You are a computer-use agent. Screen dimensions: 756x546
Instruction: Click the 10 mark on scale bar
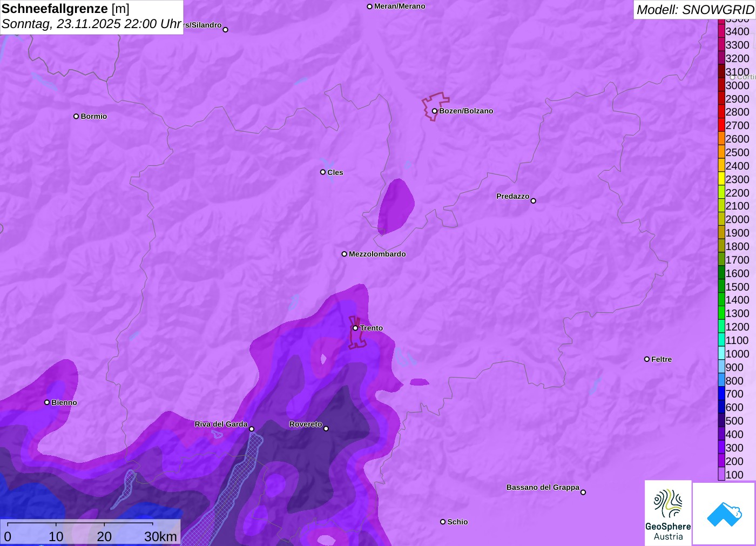56,536
